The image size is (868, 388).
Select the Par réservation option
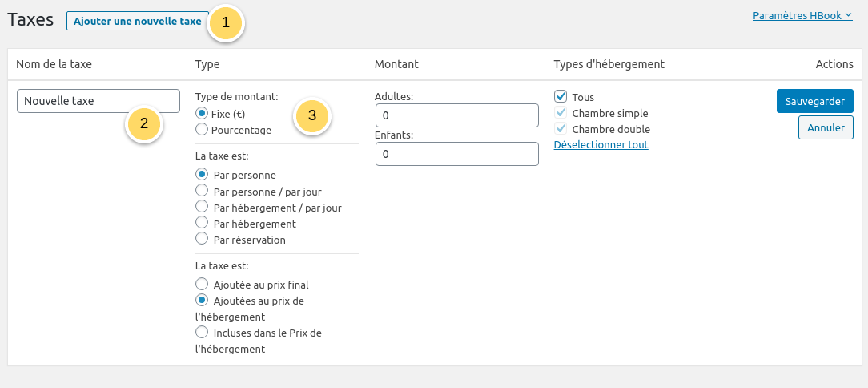(x=202, y=239)
